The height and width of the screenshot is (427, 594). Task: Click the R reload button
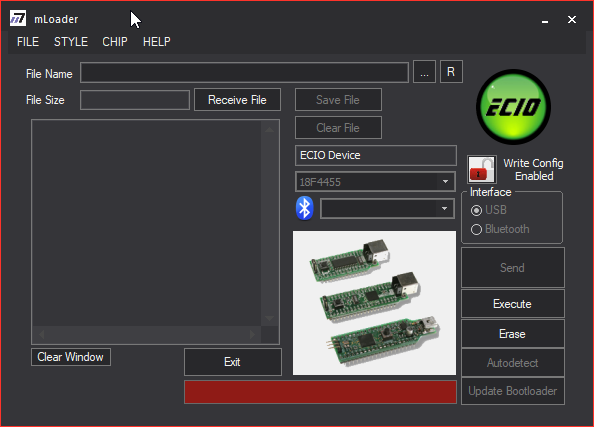451,72
